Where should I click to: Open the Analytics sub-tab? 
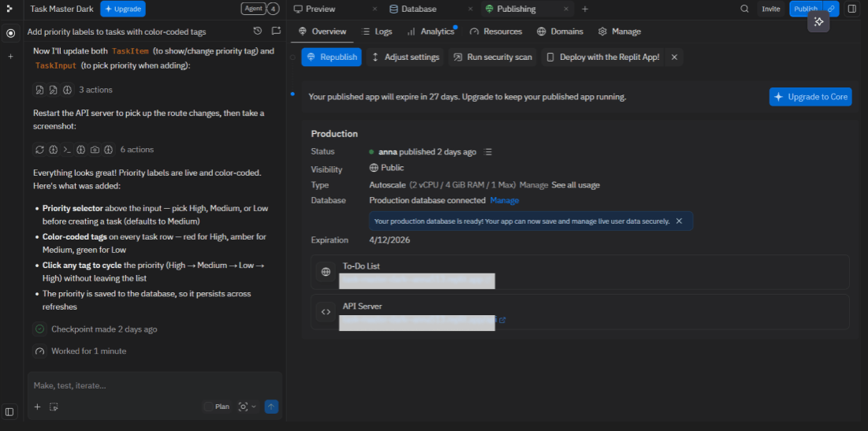tap(430, 32)
